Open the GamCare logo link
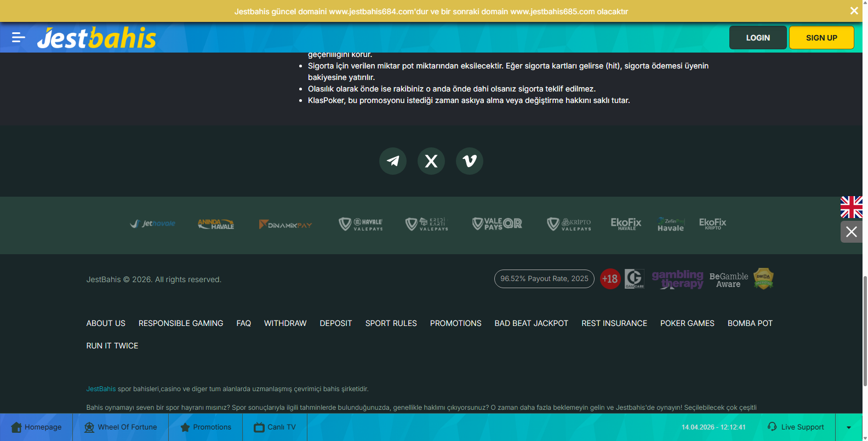 pyautogui.click(x=635, y=279)
